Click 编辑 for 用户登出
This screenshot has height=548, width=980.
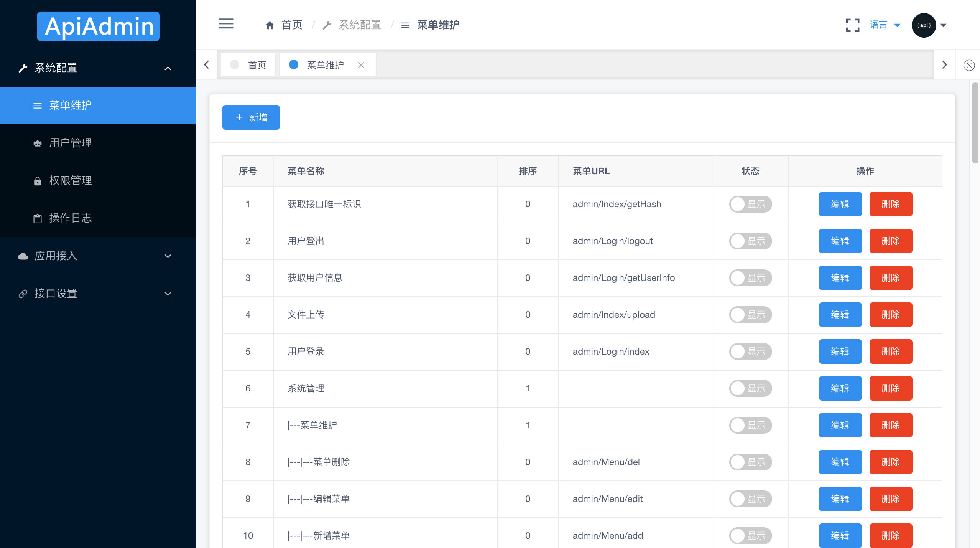click(x=840, y=241)
